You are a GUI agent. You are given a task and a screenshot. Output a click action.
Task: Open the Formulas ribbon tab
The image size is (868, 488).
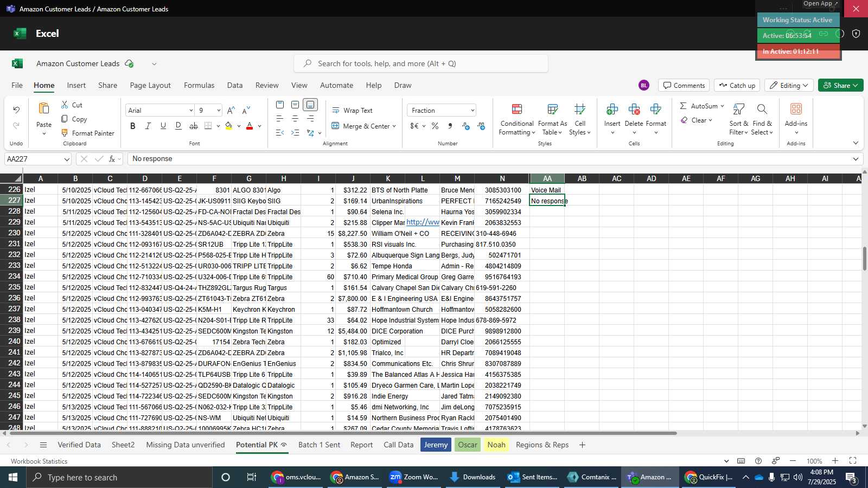[x=199, y=85]
